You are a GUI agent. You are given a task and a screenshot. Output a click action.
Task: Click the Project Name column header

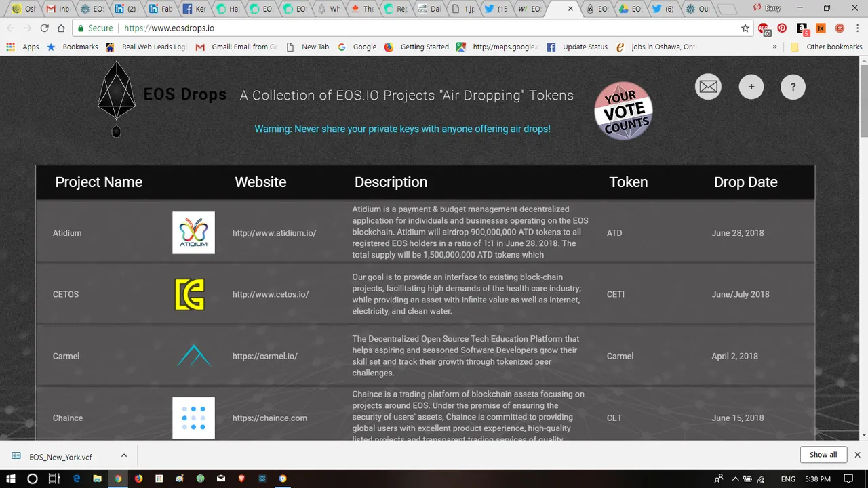[x=98, y=182]
